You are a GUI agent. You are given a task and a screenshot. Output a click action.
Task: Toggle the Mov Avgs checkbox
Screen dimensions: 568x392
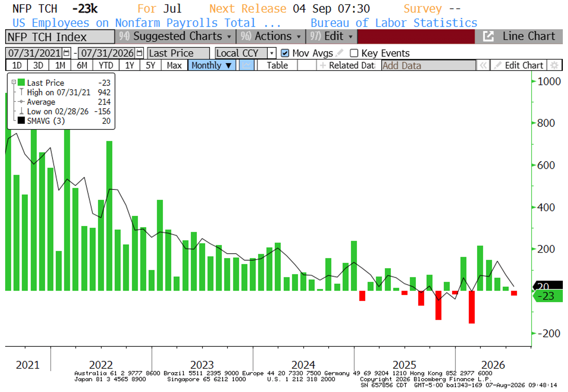pyautogui.click(x=285, y=53)
